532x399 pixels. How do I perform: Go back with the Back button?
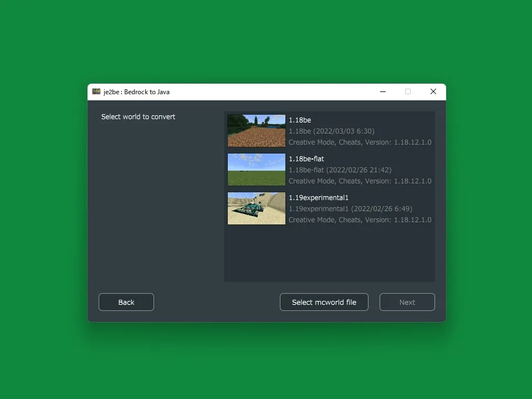point(126,302)
